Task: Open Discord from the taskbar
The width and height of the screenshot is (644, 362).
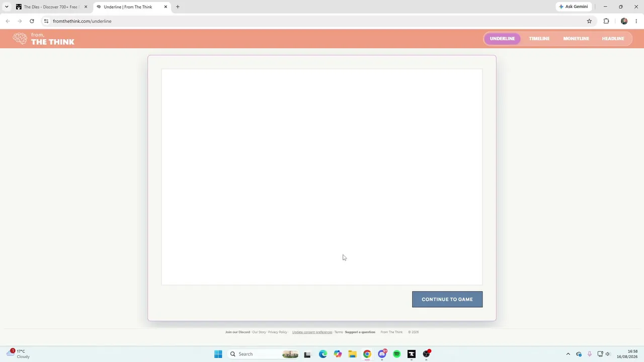Action: point(382,354)
